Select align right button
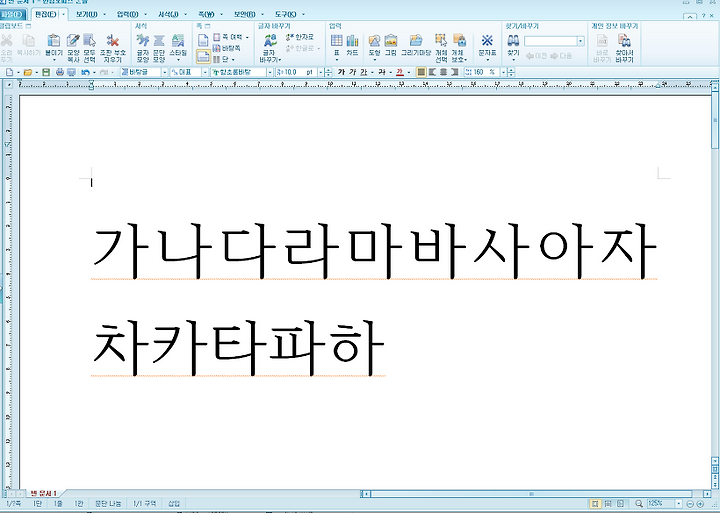The image size is (720, 513). point(454,72)
